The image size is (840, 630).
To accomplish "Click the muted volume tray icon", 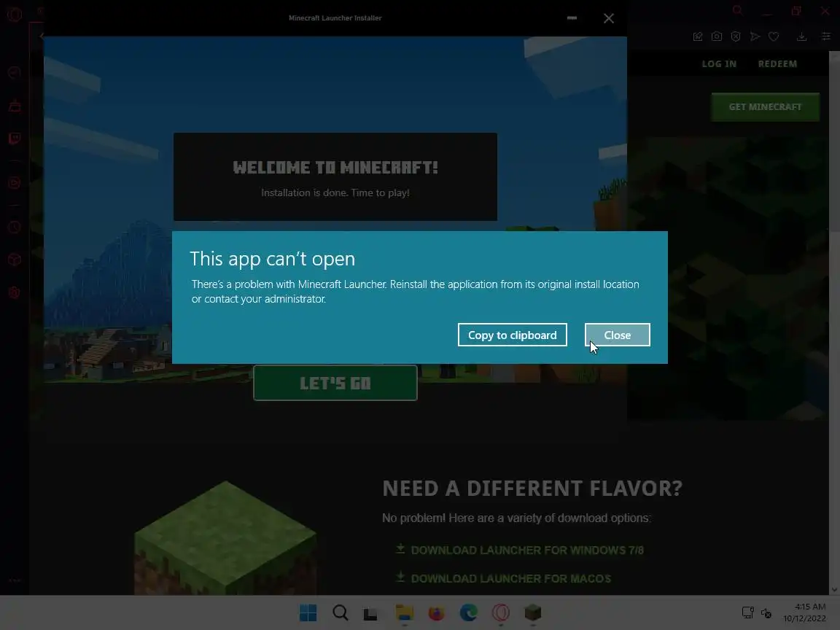I will coord(766,612).
